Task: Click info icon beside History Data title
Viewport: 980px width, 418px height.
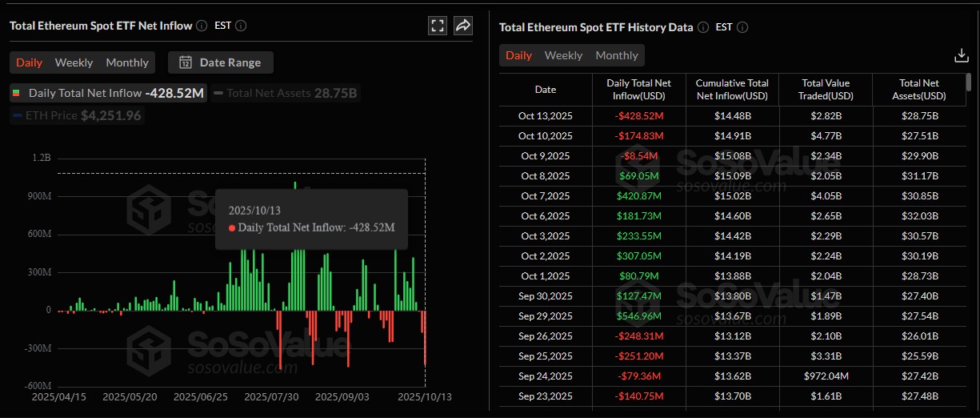Action: 702,27
